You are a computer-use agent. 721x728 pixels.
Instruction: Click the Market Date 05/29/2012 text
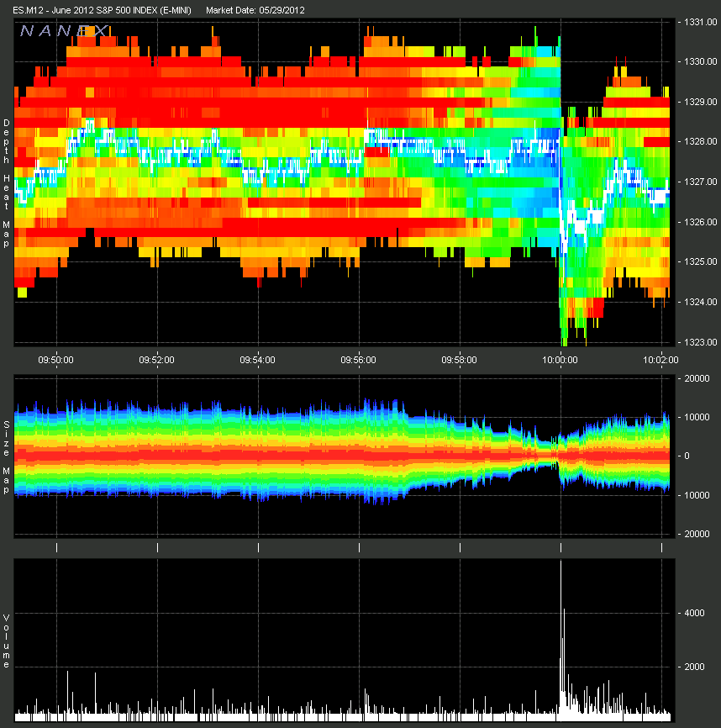(255, 10)
